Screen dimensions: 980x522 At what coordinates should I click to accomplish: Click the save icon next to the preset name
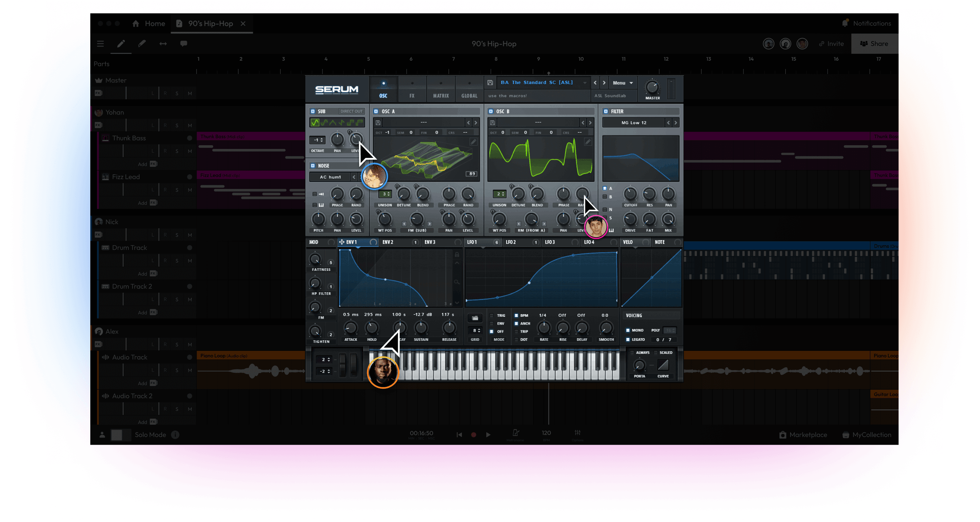click(490, 83)
